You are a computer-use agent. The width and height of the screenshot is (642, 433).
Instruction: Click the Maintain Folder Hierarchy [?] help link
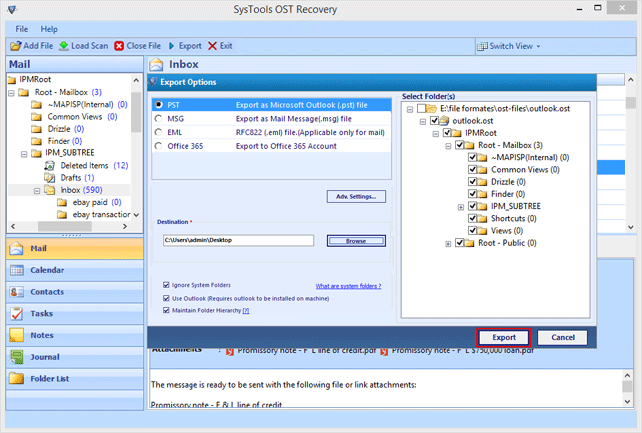[246, 311]
